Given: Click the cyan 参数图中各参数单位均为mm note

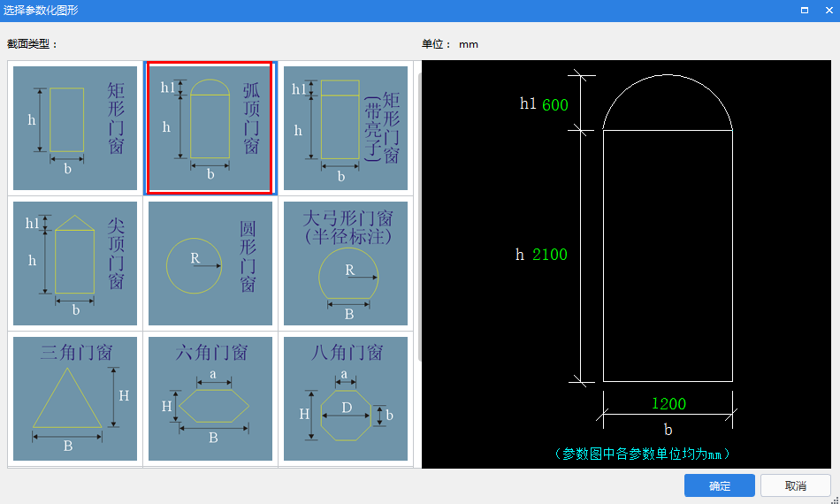Looking at the screenshot, I should (x=642, y=454).
